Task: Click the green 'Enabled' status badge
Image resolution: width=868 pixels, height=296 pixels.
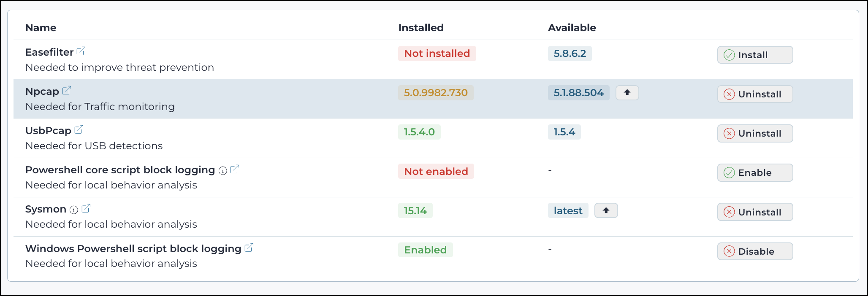Action: pos(425,250)
